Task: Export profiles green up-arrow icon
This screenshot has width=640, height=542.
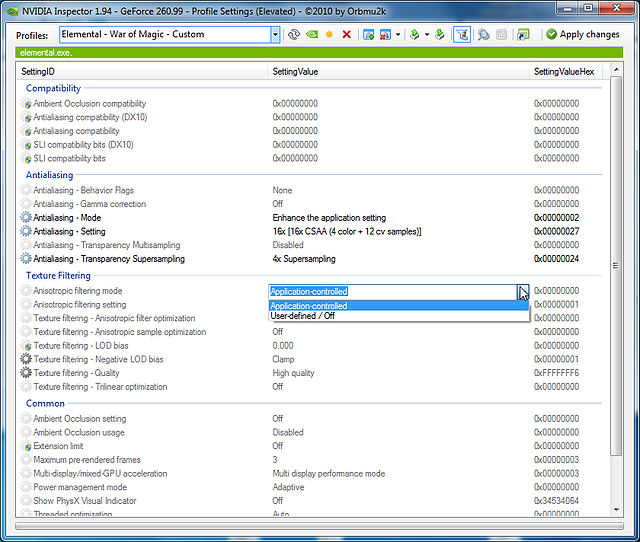Action: (x=415, y=35)
